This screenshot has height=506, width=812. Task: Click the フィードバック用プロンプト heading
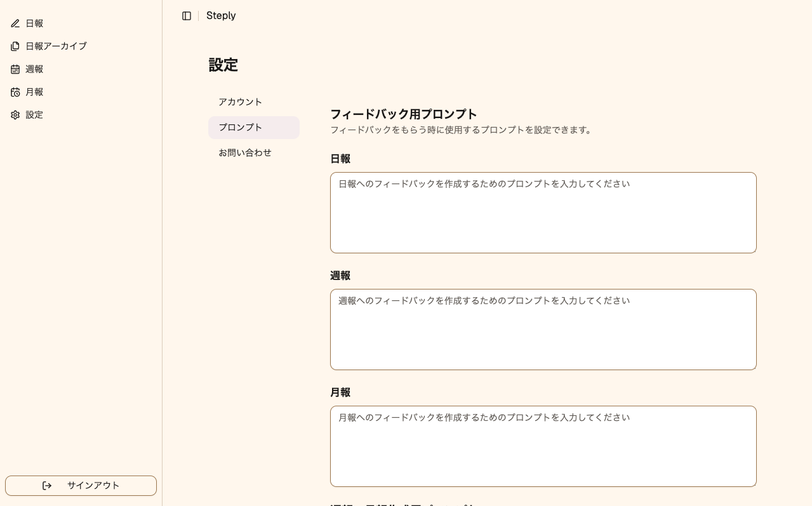pyautogui.click(x=404, y=114)
